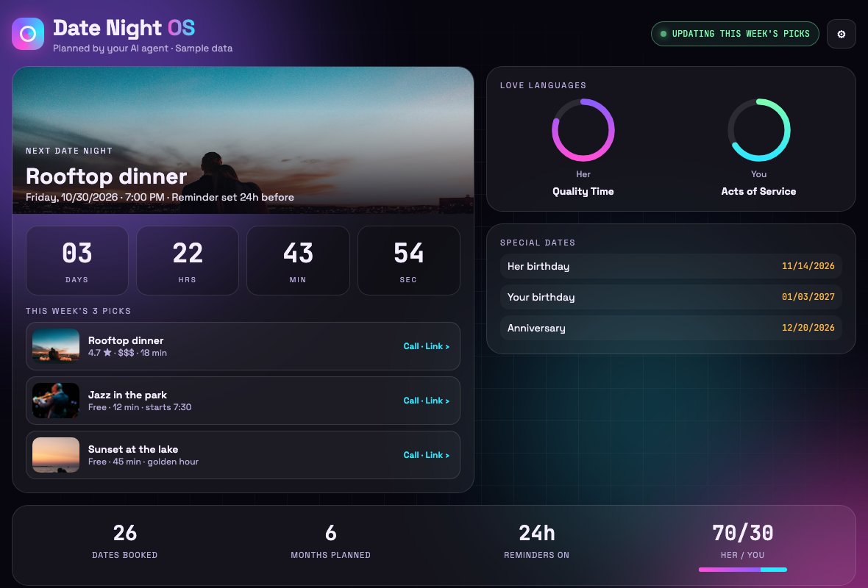The height and width of the screenshot is (588, 868).
Task: Select the Her birthday row
Action: (x=670, y=266)
